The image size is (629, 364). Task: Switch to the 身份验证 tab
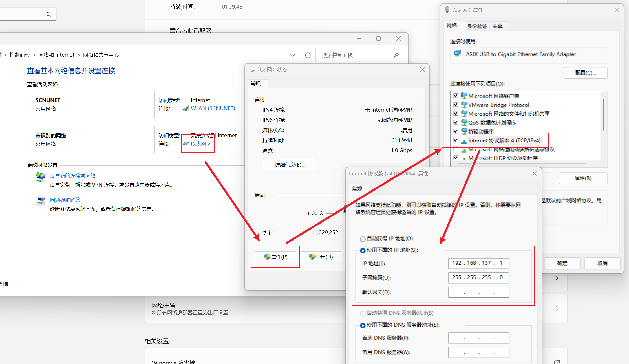477,26
